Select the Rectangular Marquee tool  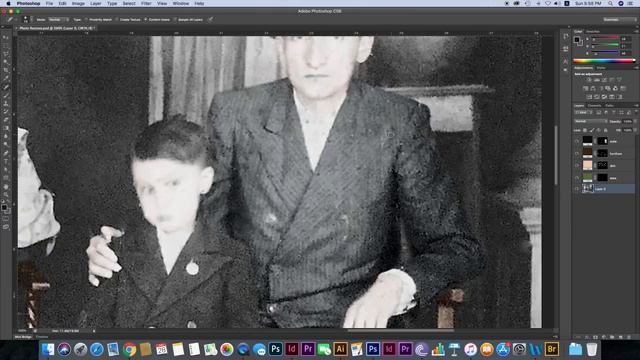click(6, 45)
